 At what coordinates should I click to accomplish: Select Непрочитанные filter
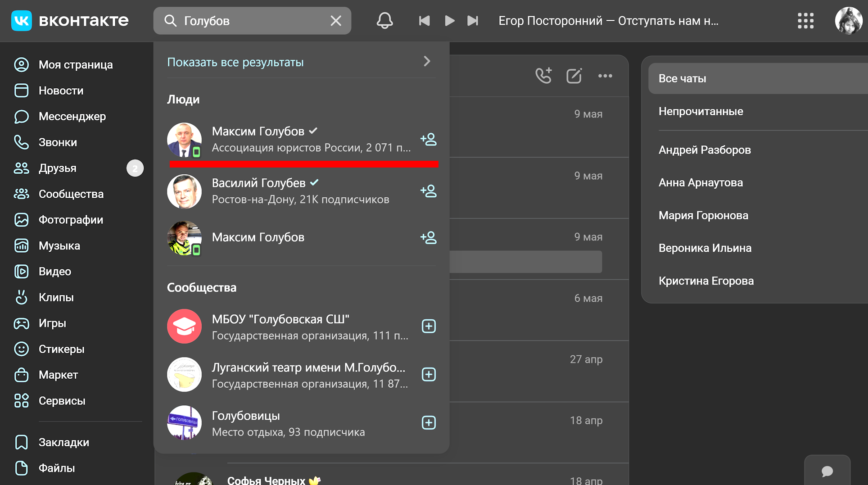click(x=758, y=111)
